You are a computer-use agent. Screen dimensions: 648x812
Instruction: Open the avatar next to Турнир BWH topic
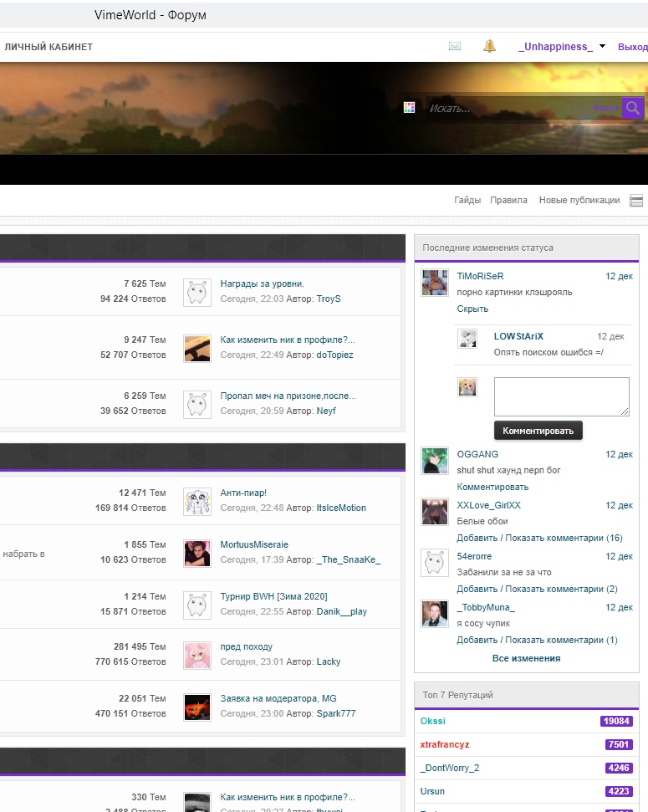tap(197, 605)
